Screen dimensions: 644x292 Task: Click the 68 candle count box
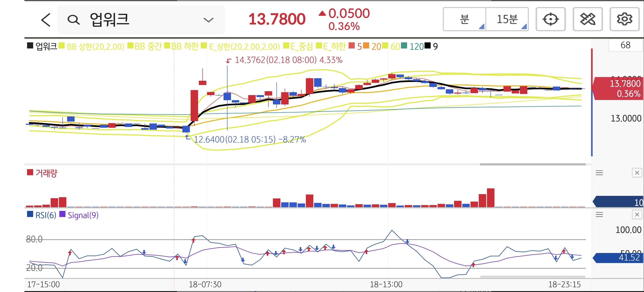(x=625, y=45)
